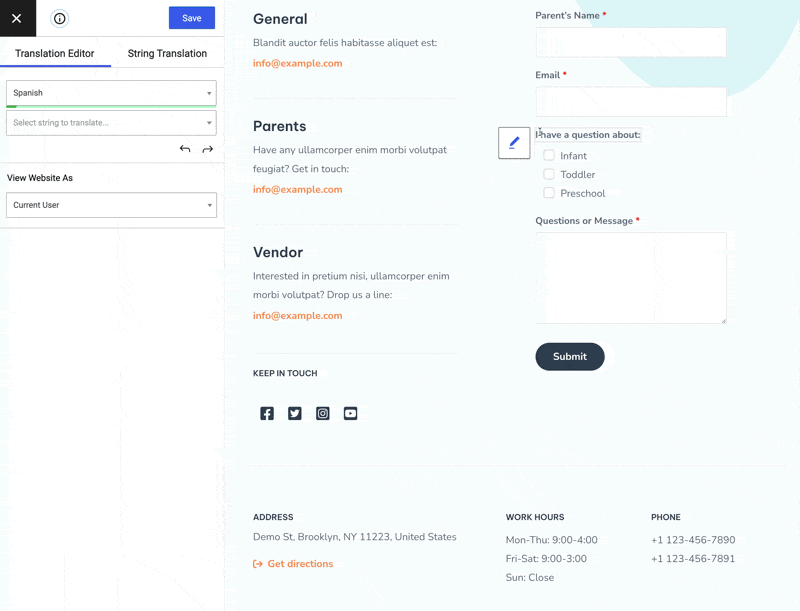Click the 'Questions or Message' field label
The image size is (800, 611).
[x=584, y=221]
